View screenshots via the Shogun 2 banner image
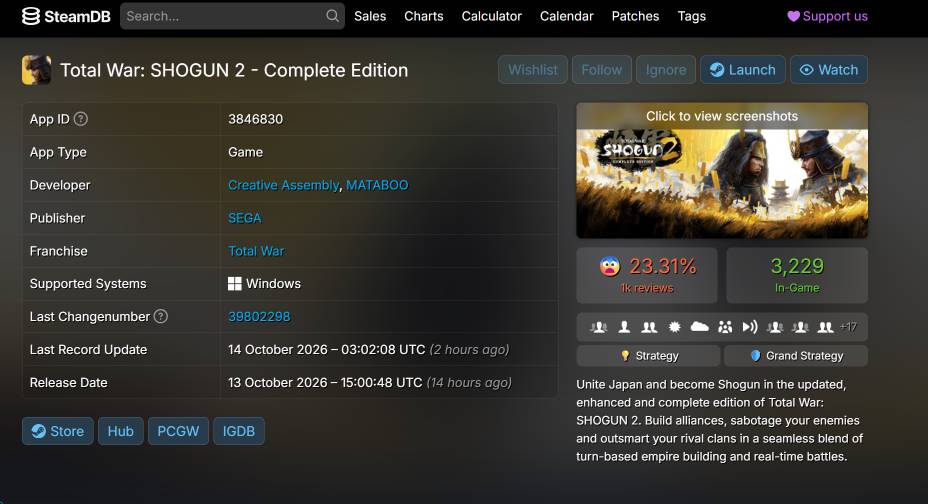928x504 pixels. [x=722, y=170]
